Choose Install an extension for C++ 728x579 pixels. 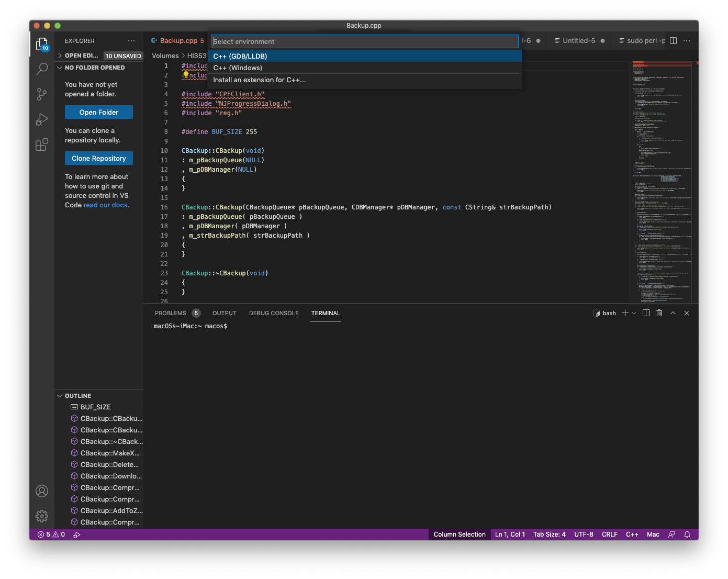pyautogui.click(x=365, y=80)
